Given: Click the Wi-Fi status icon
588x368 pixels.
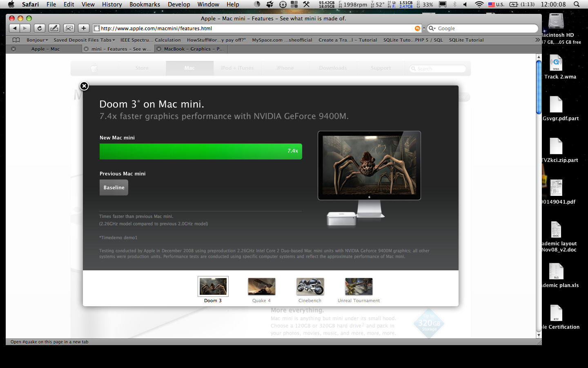Looking at the screenshot, I should pos(479,4).
